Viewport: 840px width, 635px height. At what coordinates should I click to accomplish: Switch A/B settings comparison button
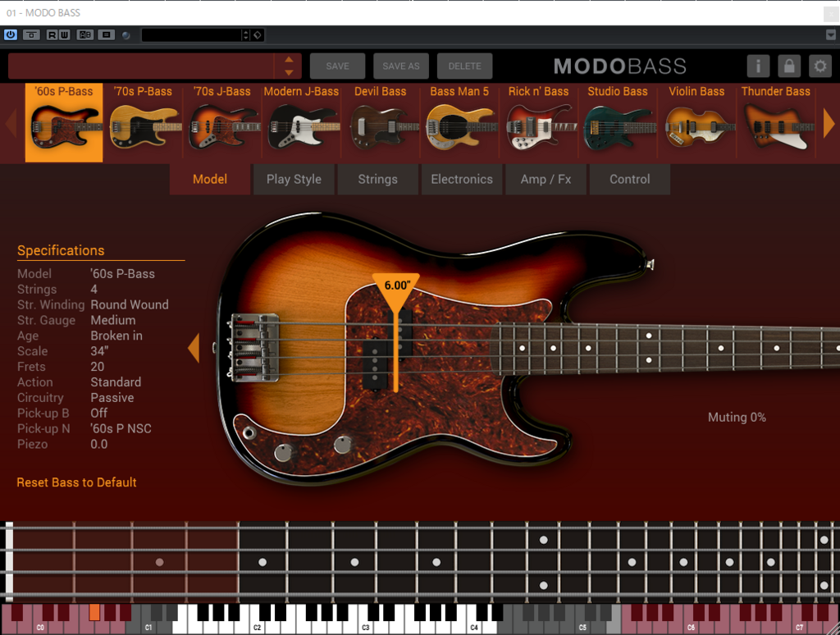pyautogui.click(x=85, y=34)
